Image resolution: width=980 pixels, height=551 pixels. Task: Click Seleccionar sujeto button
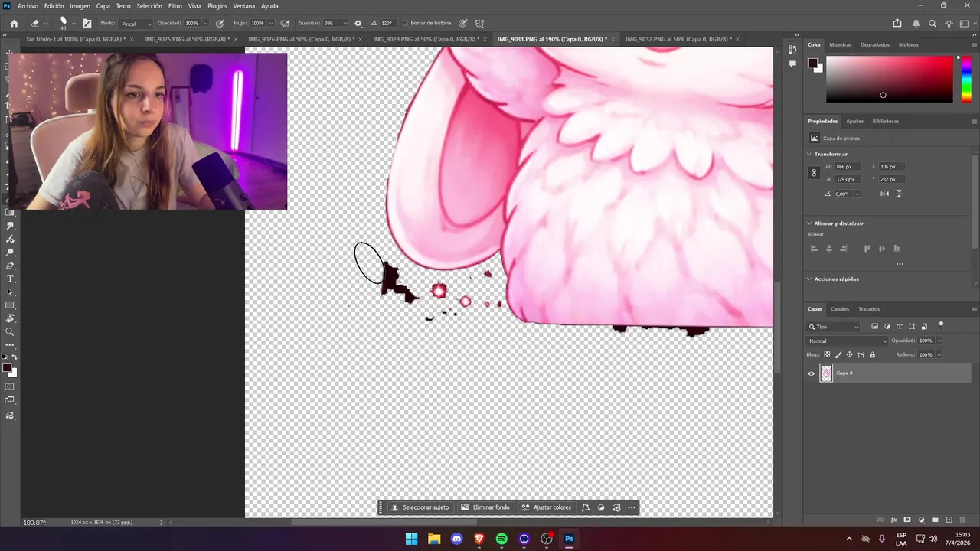(420, 507)
